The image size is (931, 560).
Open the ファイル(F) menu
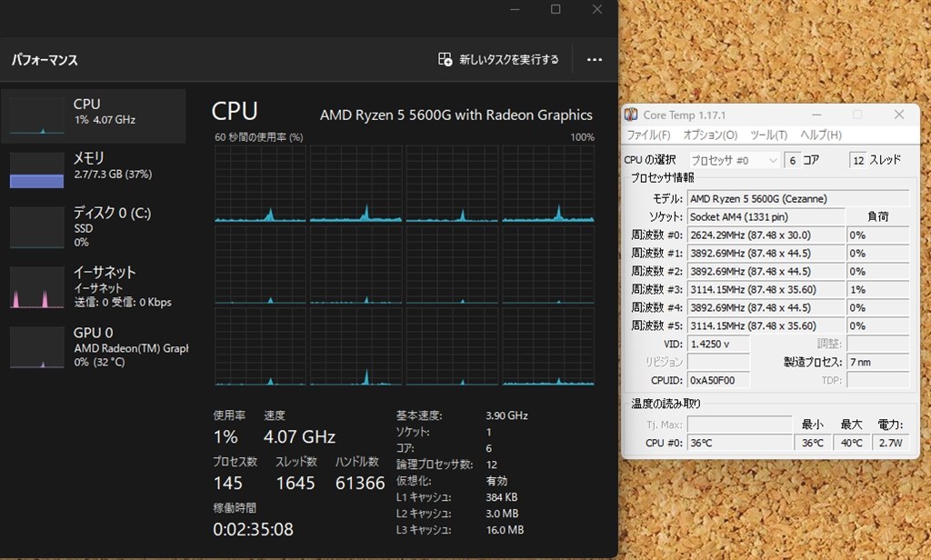[x=648, y=135]
